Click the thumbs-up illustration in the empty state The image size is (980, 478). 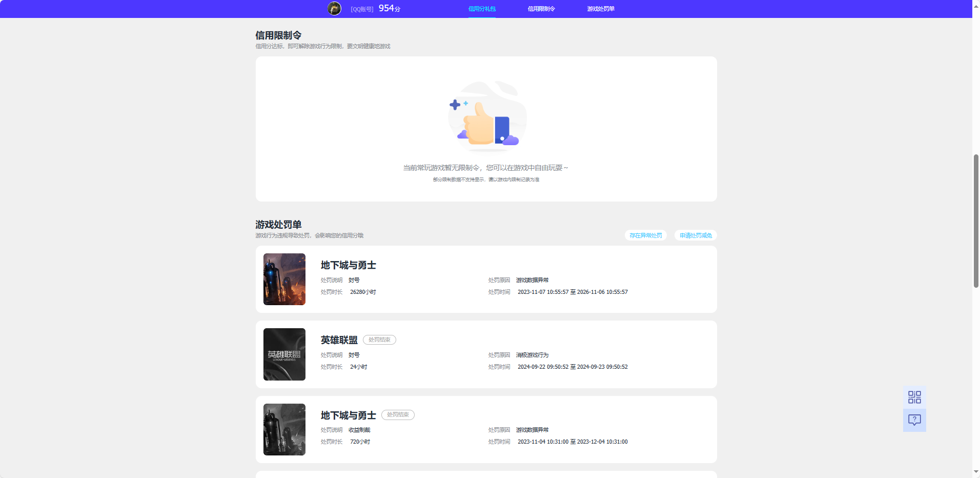486,117
